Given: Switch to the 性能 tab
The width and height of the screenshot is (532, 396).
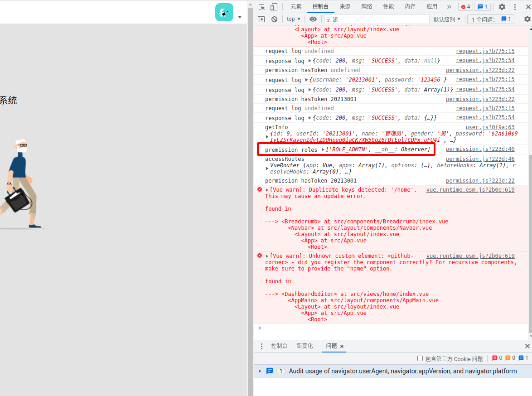Looking at the screenshot, I should (x=388, y=7).
